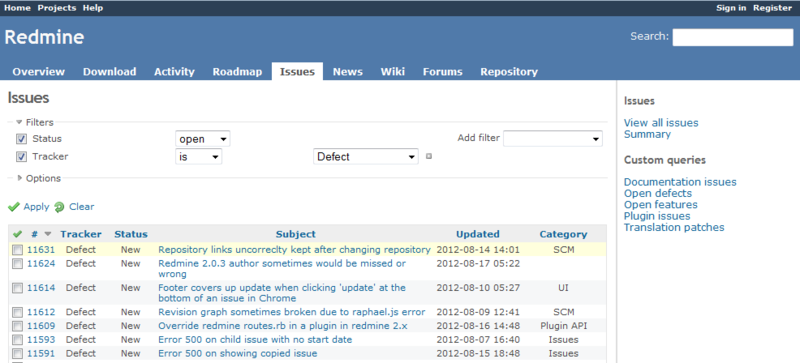
Task: Click the Search input field
Action: point(733,37)
